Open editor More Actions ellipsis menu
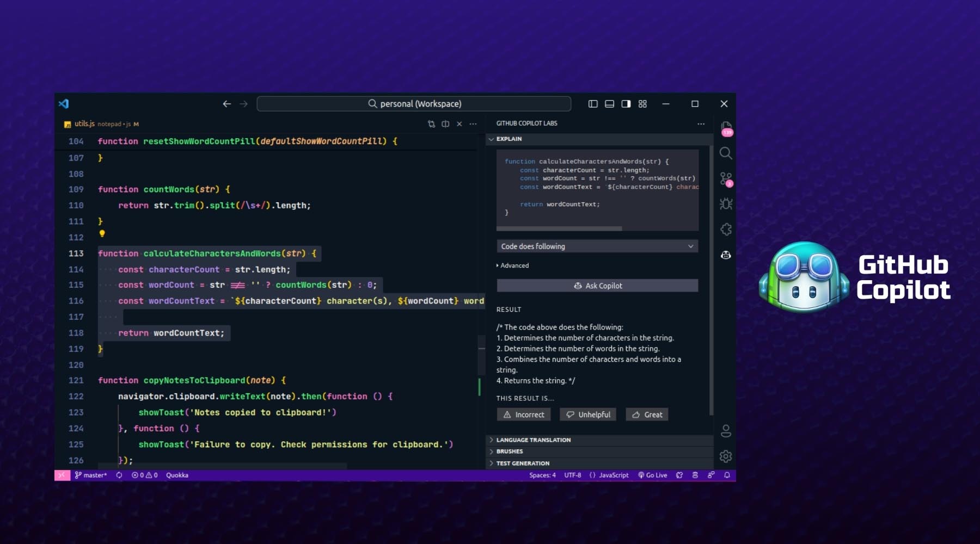The image size is (980, 544). click(473, 124)
